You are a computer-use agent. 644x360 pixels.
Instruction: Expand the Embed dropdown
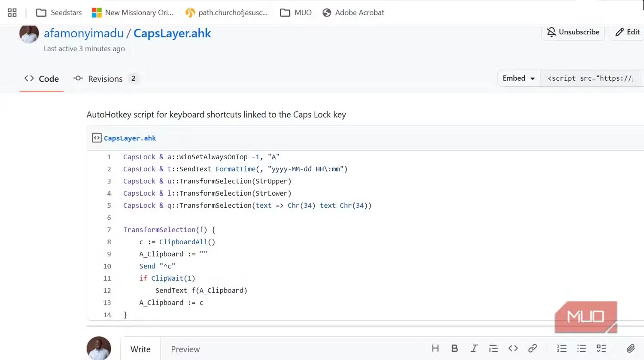[519, 78]
